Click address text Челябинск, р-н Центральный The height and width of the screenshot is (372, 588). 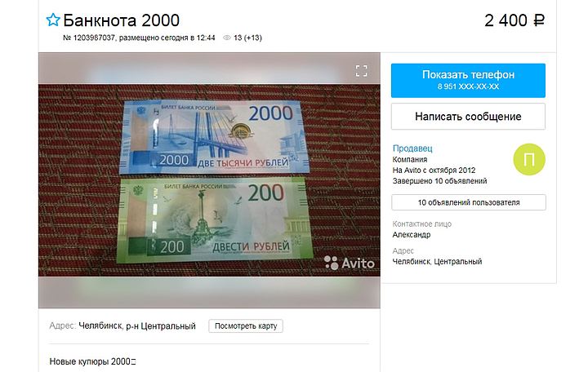tap(137, 326)
